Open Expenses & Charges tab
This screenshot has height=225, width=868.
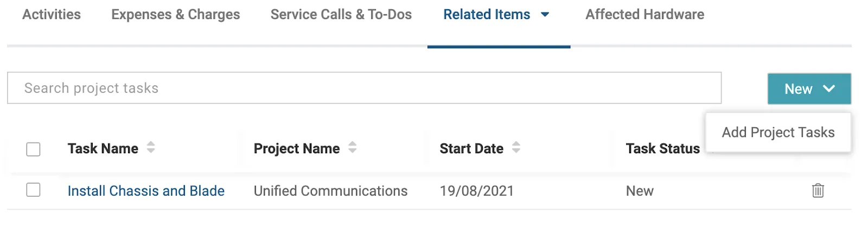coord(175,15)
